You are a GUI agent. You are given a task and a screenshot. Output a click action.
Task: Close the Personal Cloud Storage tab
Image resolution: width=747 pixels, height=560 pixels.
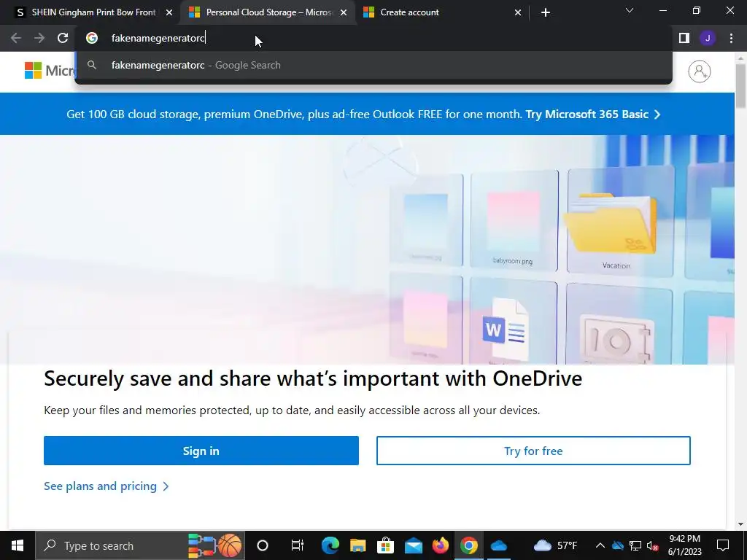(x=344, y=12)
